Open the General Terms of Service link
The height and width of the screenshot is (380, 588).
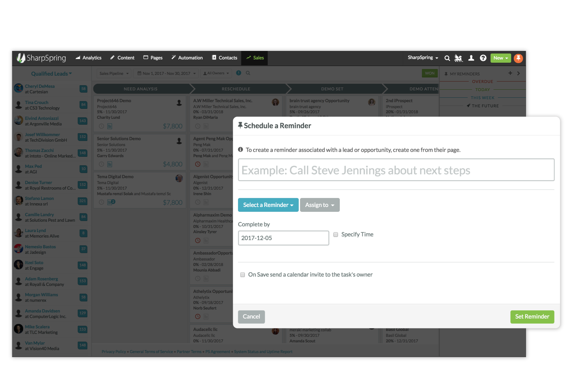[x=151, y=352]
